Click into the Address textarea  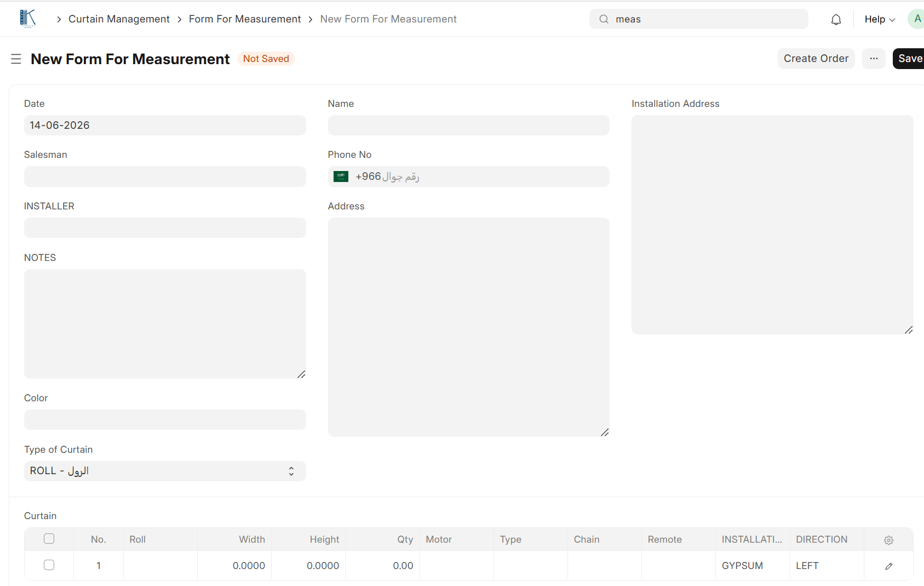click(x=469, y=327)
